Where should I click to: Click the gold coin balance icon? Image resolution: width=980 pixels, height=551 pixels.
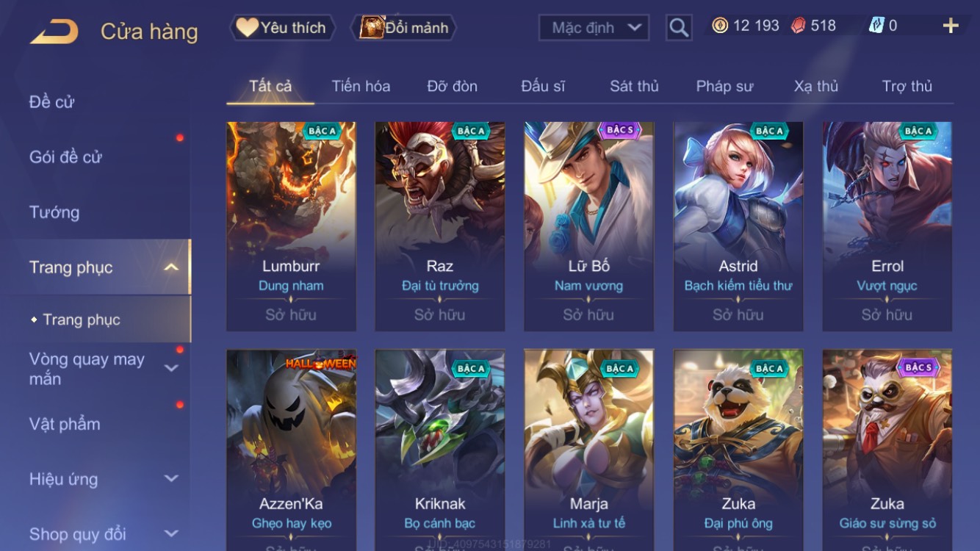720,26
